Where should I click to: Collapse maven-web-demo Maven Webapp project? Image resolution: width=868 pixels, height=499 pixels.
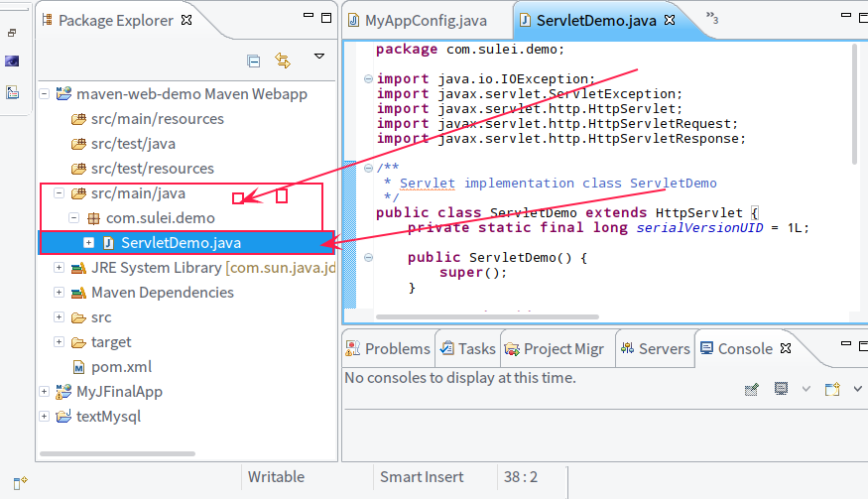[45, 94]
